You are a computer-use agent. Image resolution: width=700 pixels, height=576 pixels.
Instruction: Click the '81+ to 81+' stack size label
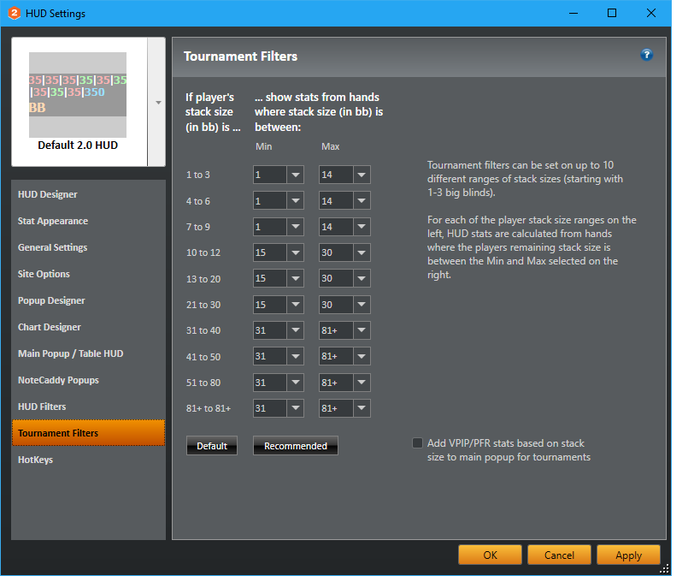click(x=208, y=409)
